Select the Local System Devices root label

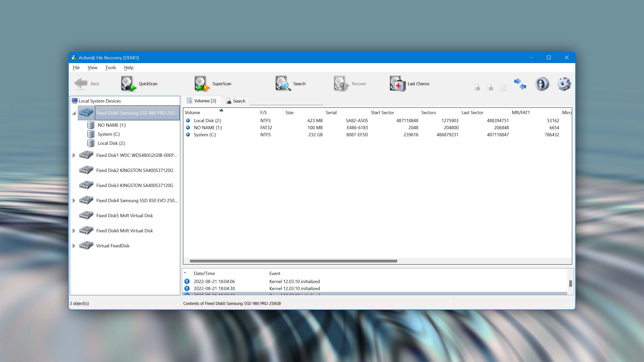pos(100,101)
